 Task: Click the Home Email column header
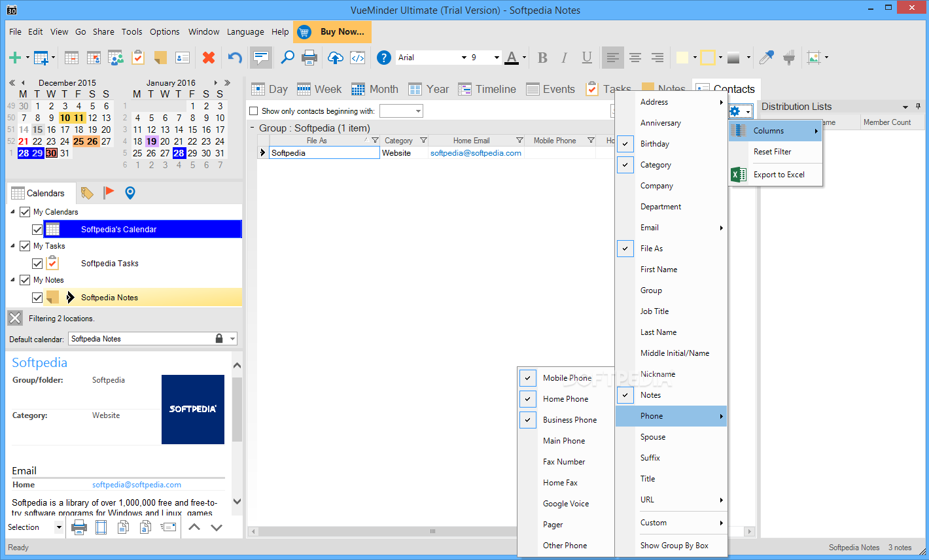(477, 141)
